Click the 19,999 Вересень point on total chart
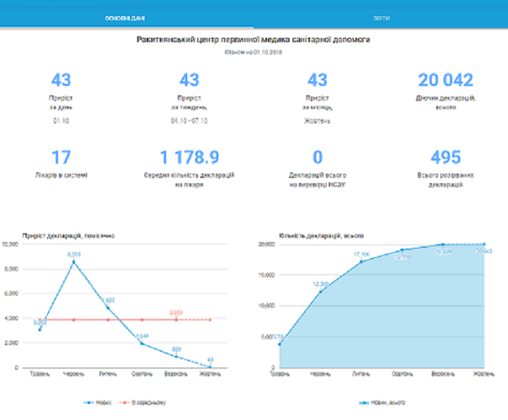The width and height of the screenshot is (508, 420). click(443, 244)
